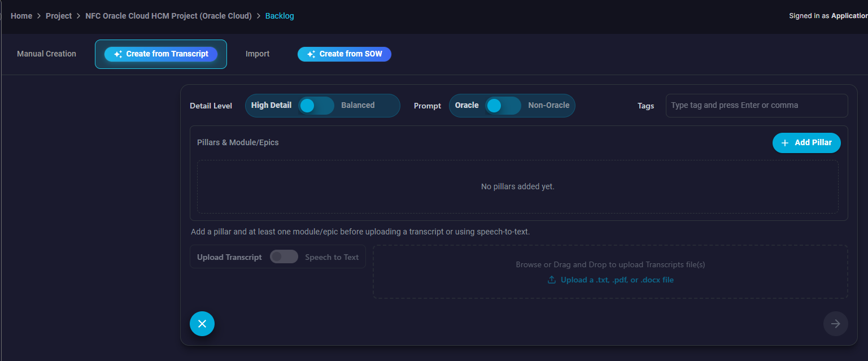Toggle Detail Level switch to Balanced

click(x=316, y=106)
